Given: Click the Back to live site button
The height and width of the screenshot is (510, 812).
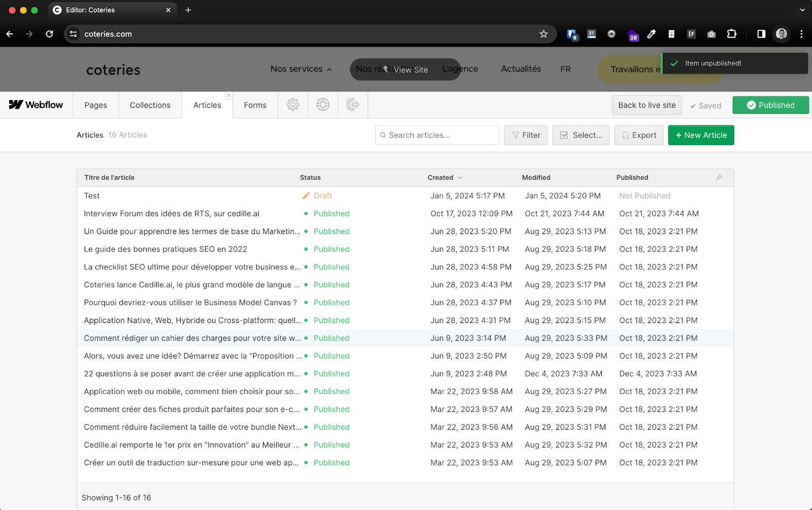Looking at the screenshot, I should coord(647,105).
